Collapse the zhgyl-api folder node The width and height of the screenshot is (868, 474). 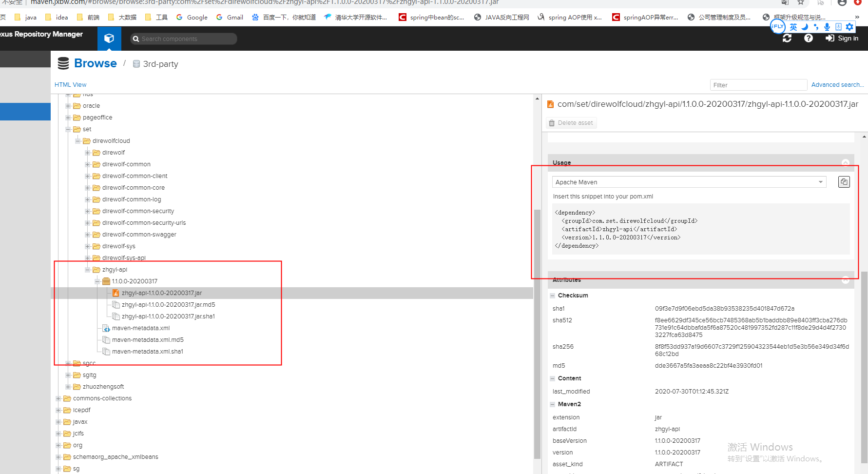88,270
